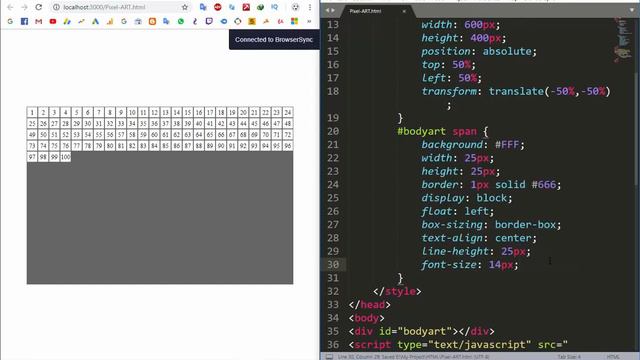Show more bookmarks with the double chevron

click(x=309, y=21)
